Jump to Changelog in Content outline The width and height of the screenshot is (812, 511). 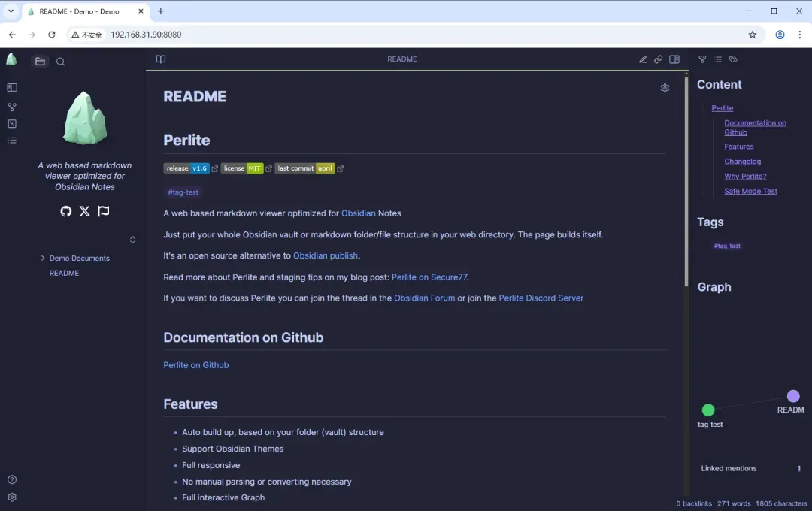[743, 162]
